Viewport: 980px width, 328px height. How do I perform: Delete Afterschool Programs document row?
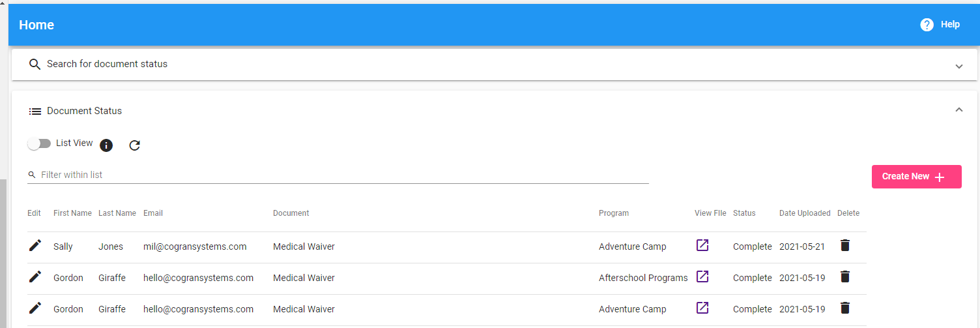click(x=845, y=276)
